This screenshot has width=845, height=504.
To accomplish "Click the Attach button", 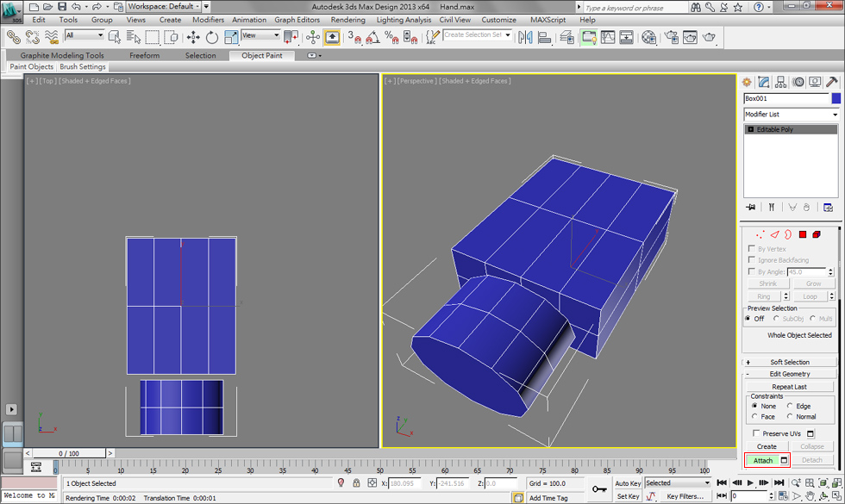I will pos(762,460).
